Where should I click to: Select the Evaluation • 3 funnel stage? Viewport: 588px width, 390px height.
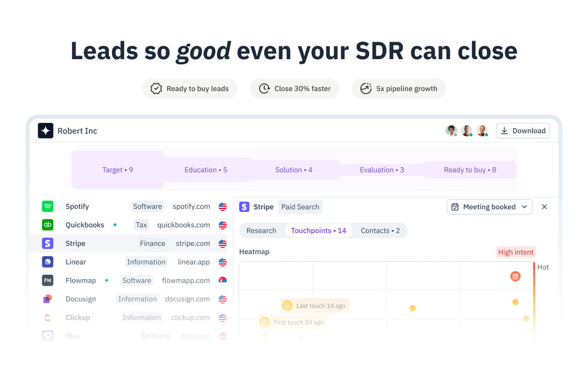(x=382, y=170)
